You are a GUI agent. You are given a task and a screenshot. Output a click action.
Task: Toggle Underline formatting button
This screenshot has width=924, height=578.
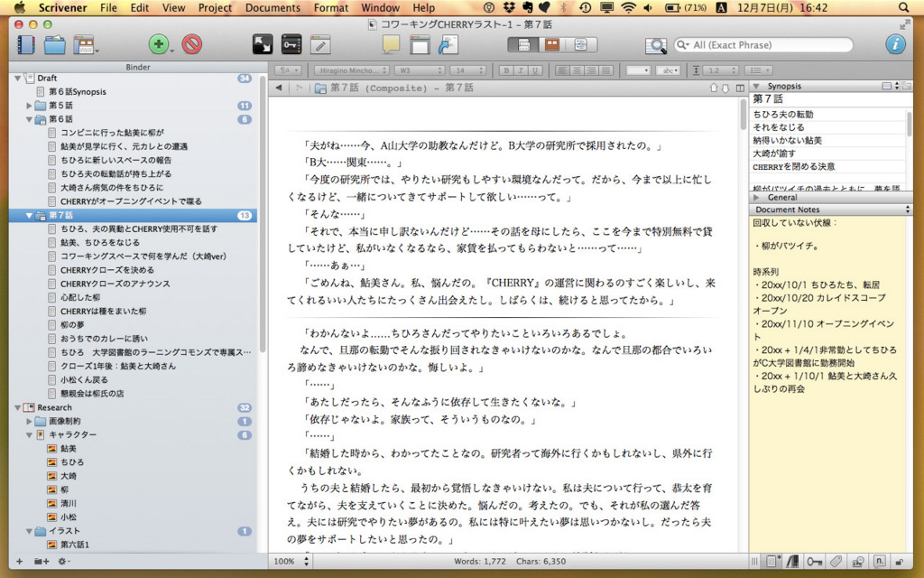coord(535,70)
